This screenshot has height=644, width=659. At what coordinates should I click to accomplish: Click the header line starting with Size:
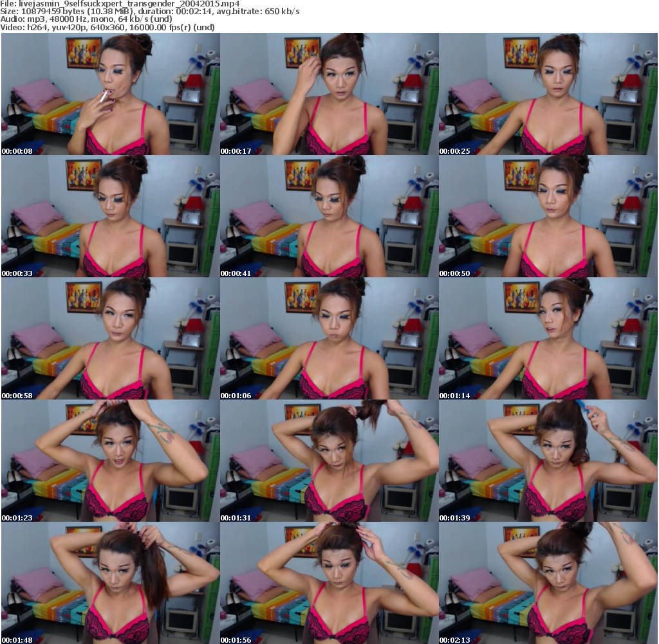pyautogui.click(x=149, y=12)
